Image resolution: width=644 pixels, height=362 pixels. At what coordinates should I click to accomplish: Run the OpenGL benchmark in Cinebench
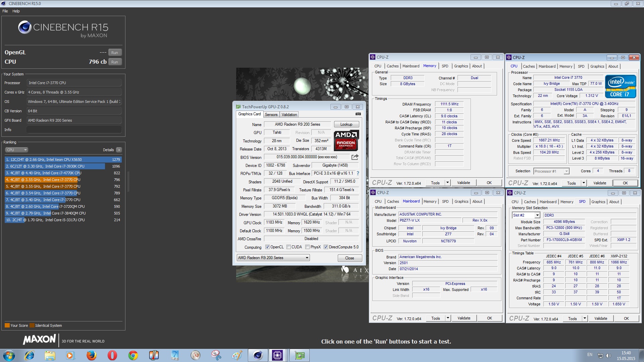[115, 53]
